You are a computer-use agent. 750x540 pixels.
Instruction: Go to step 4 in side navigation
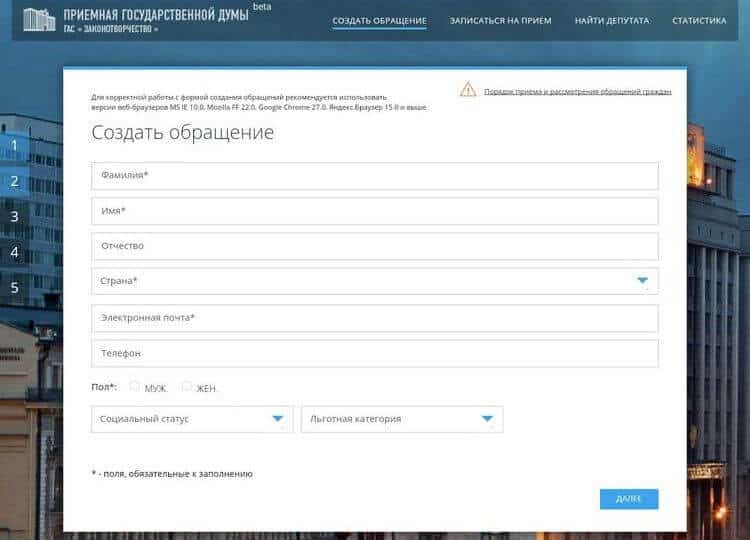14,252
